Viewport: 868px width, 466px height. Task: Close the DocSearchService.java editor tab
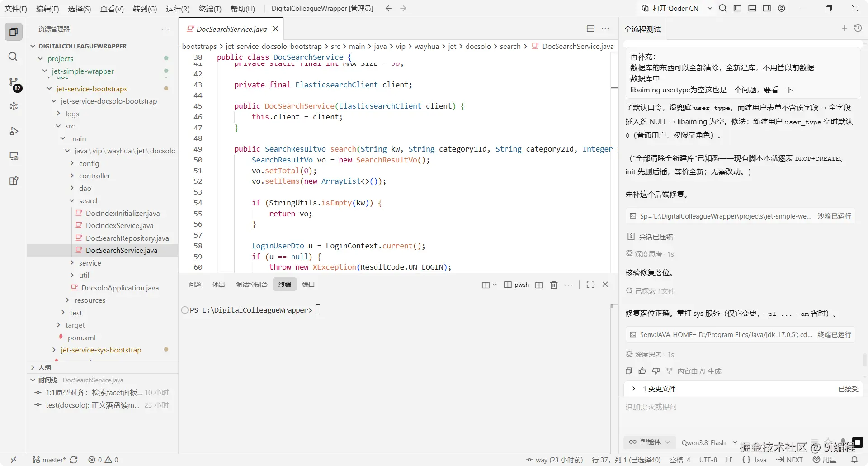[x=275, y=29]
